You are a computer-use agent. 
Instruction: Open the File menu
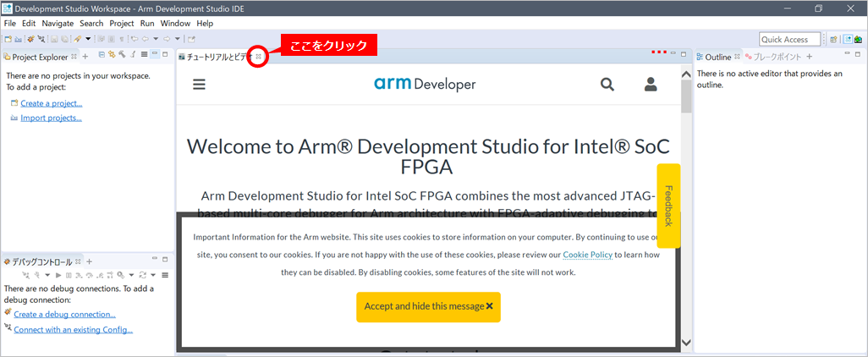tap(9, 23)
